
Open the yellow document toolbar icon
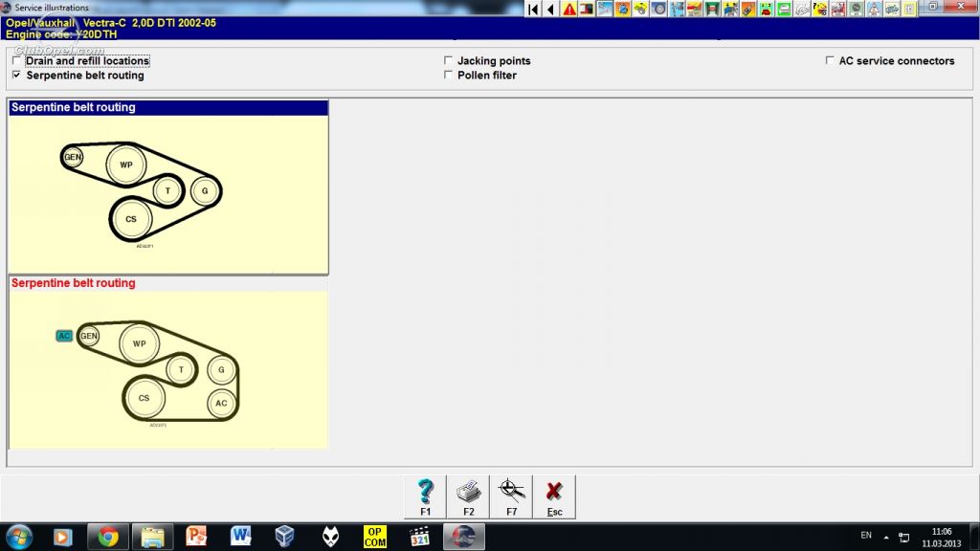(909, 9)
